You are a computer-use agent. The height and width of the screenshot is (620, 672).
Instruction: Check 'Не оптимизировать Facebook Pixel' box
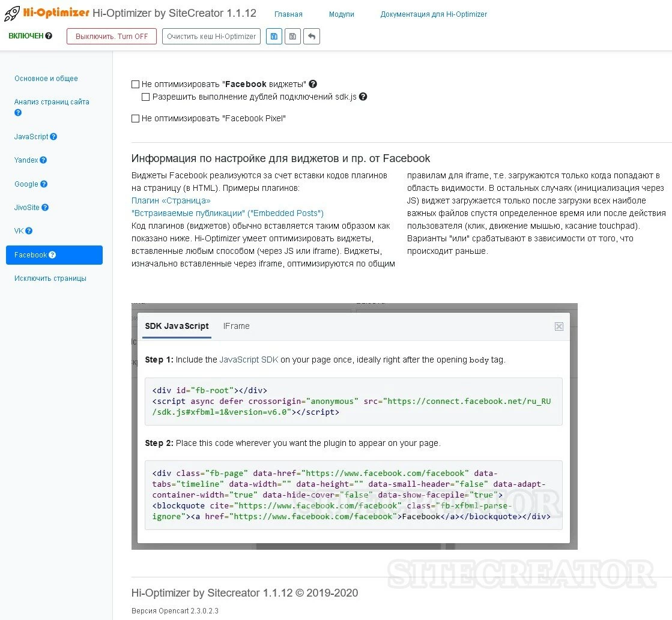click(136, 119)
